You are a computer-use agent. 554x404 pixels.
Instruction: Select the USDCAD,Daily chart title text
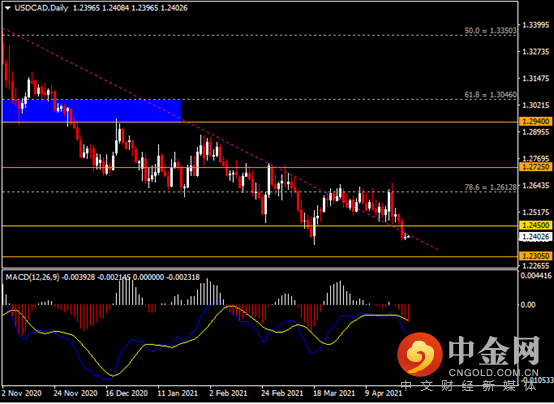[x=41, y=8]
